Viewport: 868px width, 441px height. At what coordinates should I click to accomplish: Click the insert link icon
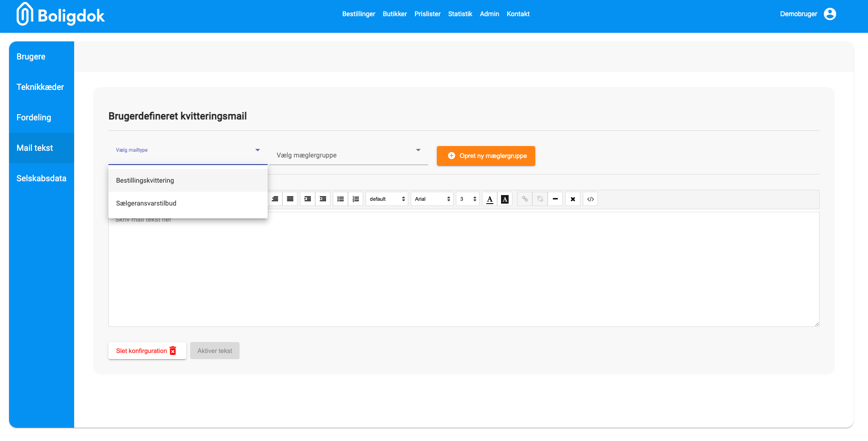tap(525, 199)
